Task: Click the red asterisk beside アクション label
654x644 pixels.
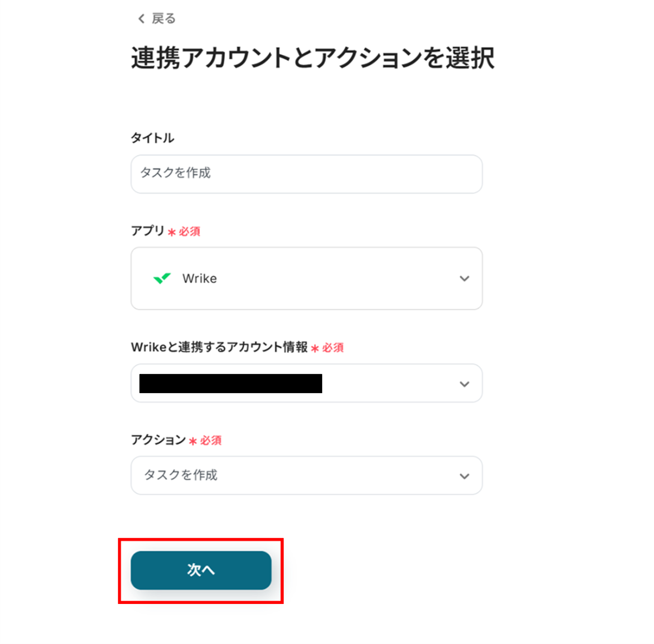Action: click(x=193, y=441)
